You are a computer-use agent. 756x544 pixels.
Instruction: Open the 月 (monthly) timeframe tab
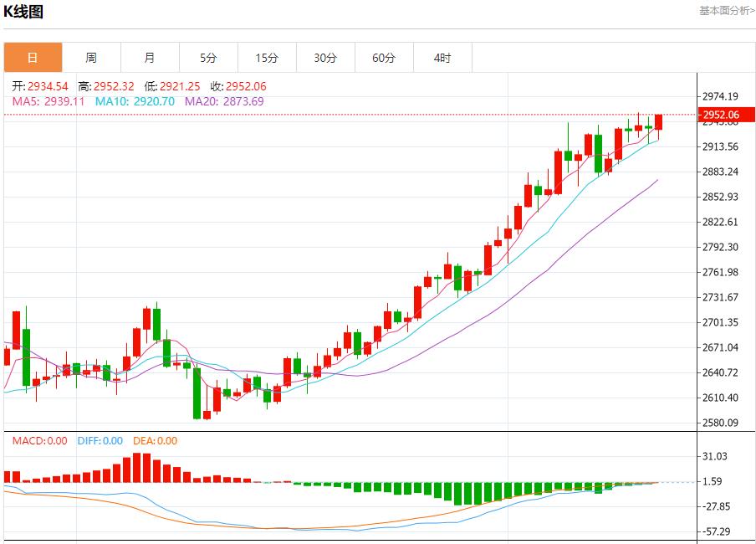[x=150, y=58]
